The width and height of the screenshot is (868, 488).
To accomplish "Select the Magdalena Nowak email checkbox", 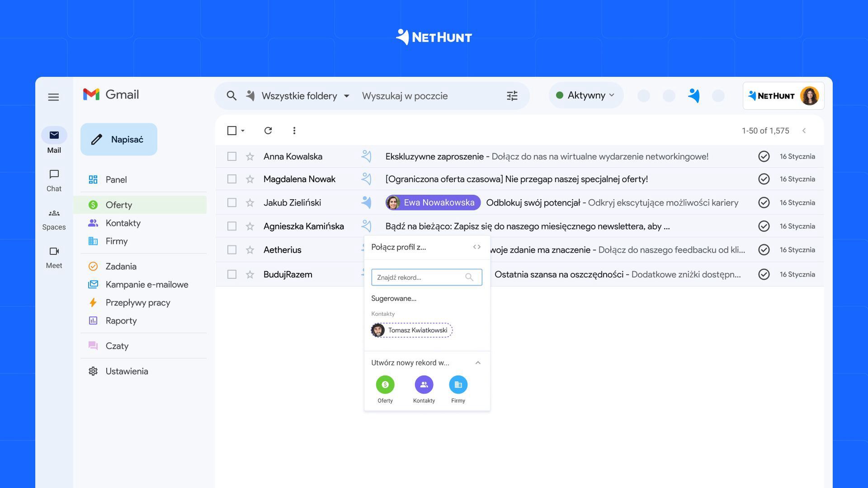I will tap(232, 179).
